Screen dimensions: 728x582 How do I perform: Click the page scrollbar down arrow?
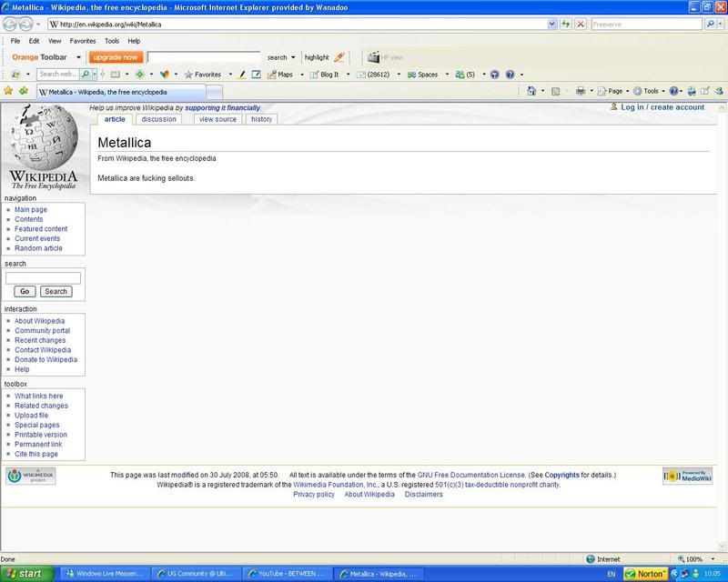tap(722, 547)
